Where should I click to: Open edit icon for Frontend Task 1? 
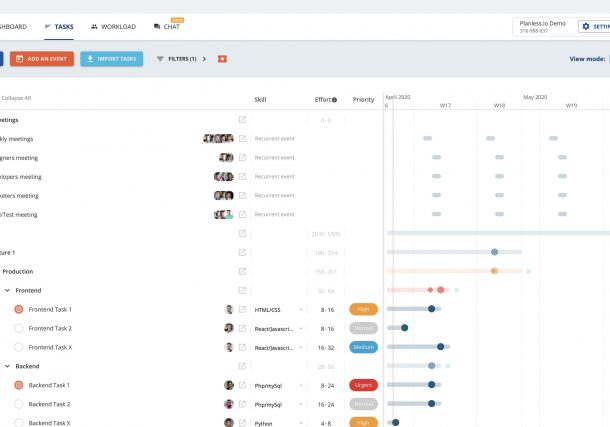pos(242,309)
